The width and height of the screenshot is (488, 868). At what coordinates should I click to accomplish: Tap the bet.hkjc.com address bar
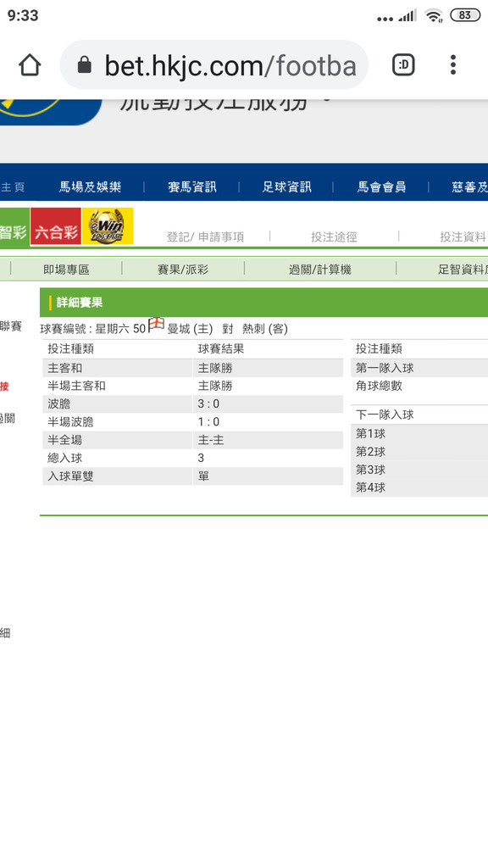(214, 65)
